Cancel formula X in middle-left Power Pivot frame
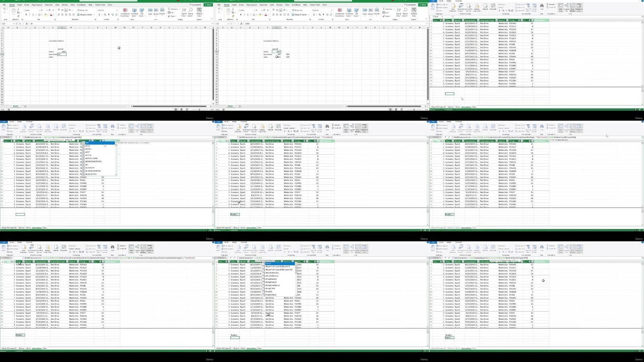This screenshot has width=644, height=362. (x=17, y=137)
